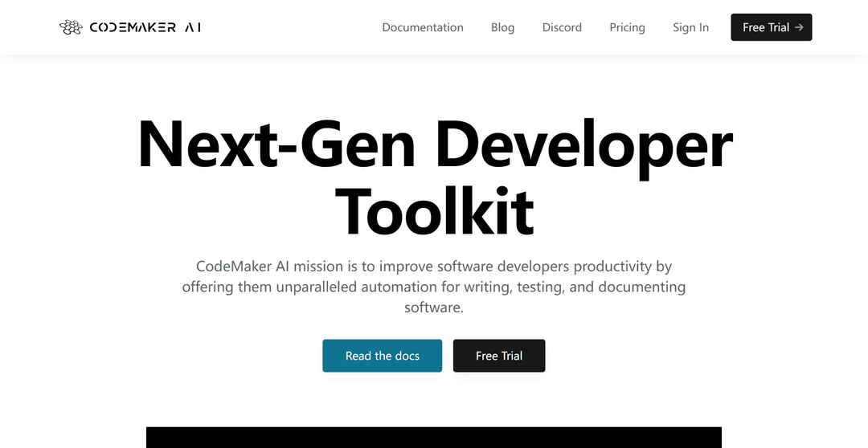868x448 pixels.
Task: Click the word Next-Gen in the headline
Action: click(x=276, y=145)
